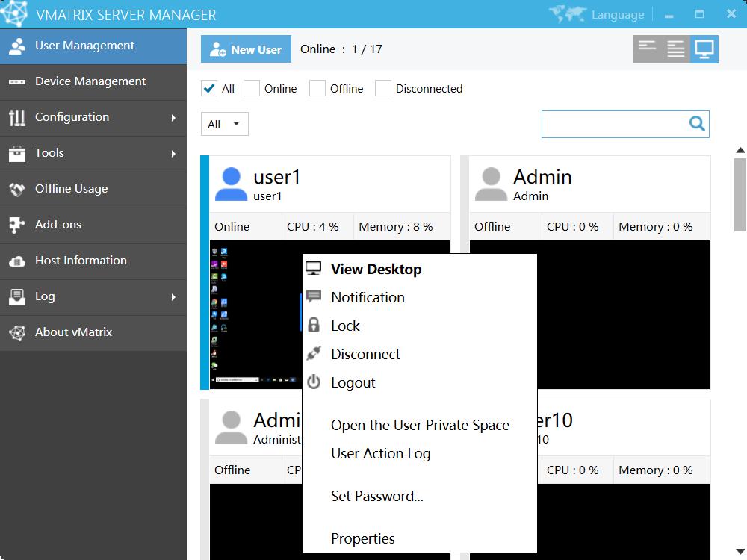Open the User Private Space entry

pyautogui.click(x=420, y=425)
